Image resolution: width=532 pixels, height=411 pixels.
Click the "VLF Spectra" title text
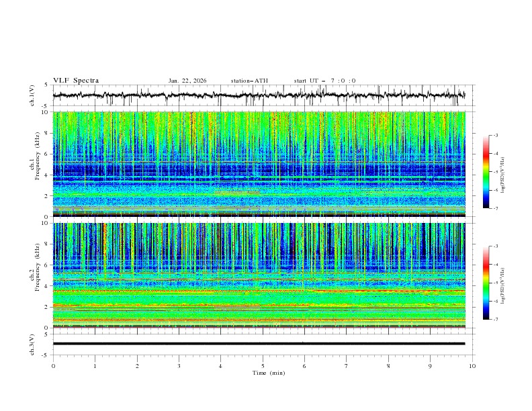(x=76, y=81)
